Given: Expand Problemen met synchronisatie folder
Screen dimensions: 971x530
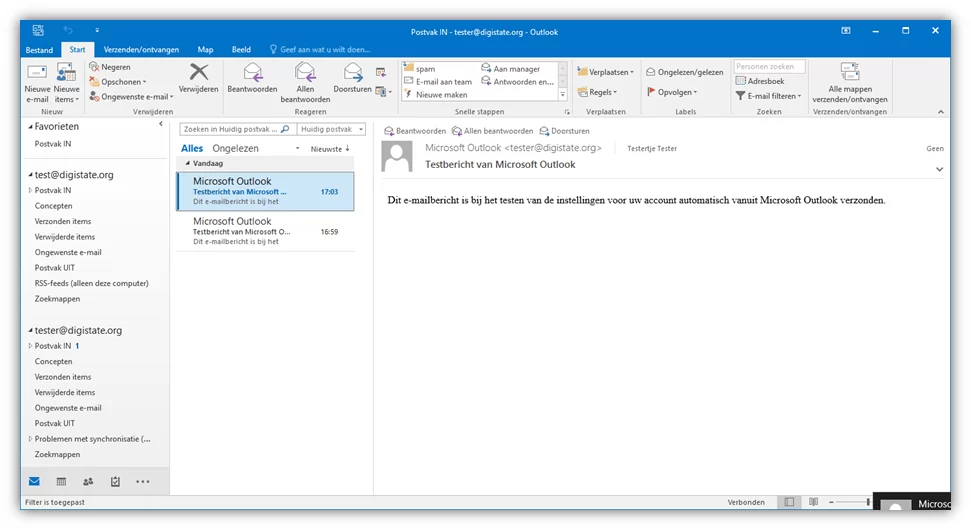Looking at the screenshot, I should tap(30, 439).
